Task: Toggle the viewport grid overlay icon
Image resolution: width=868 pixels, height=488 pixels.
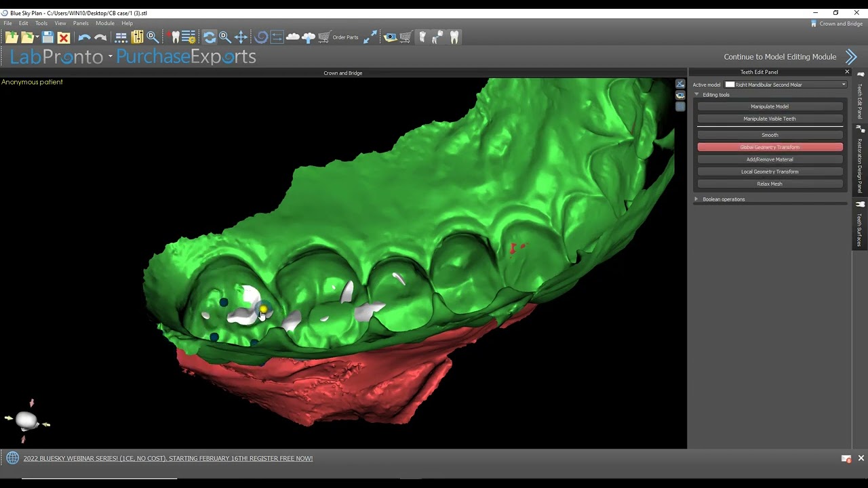Action: point(680,106)
